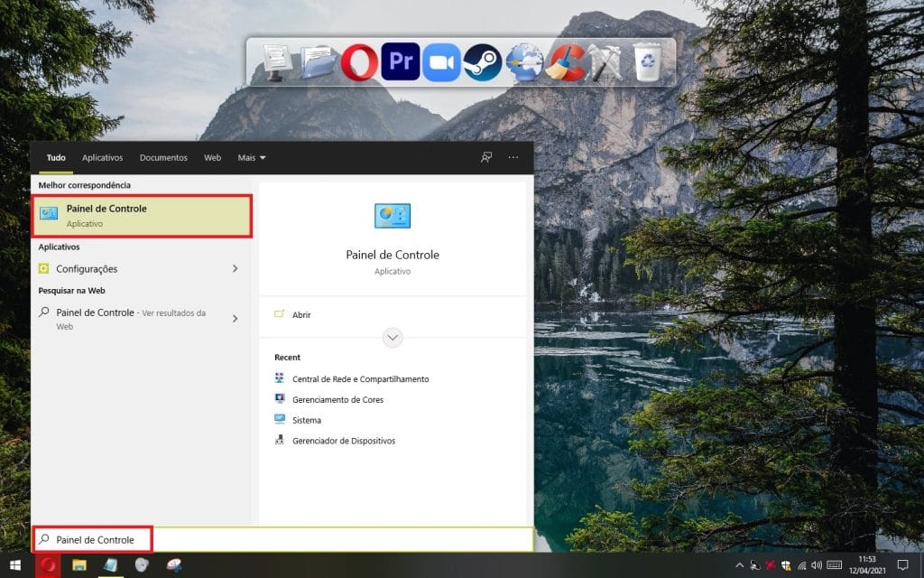Open the Recycle Bin in the dock

(x=648, y=62)
